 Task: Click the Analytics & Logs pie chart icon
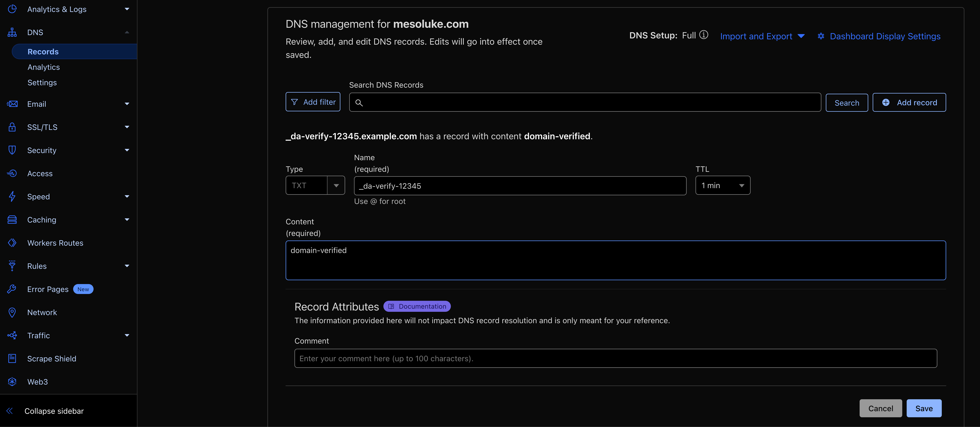click(12, 9)
